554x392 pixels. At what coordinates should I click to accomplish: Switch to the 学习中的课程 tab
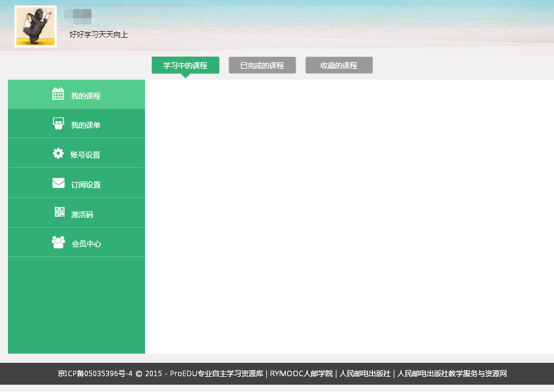[x=185, y=66]
